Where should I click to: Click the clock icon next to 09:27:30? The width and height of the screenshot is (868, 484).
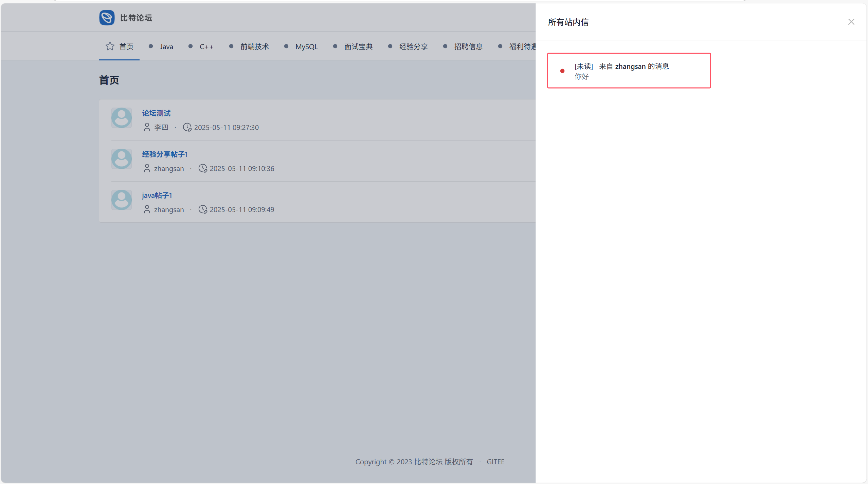(187, 127)
